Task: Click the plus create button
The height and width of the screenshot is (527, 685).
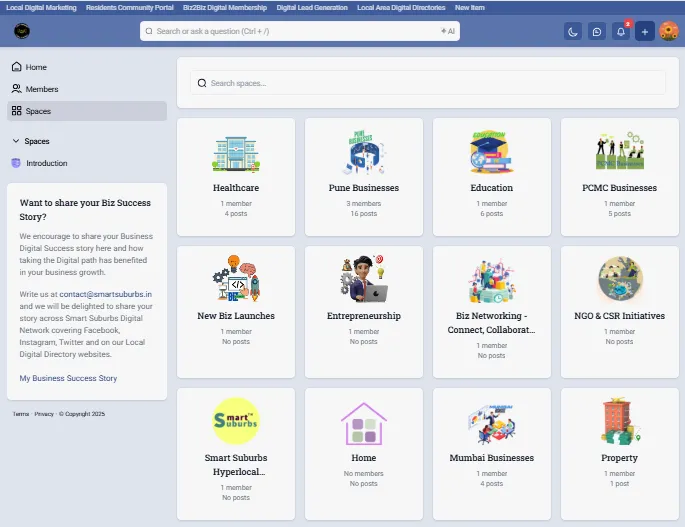Action: click(x=645, y=32)
